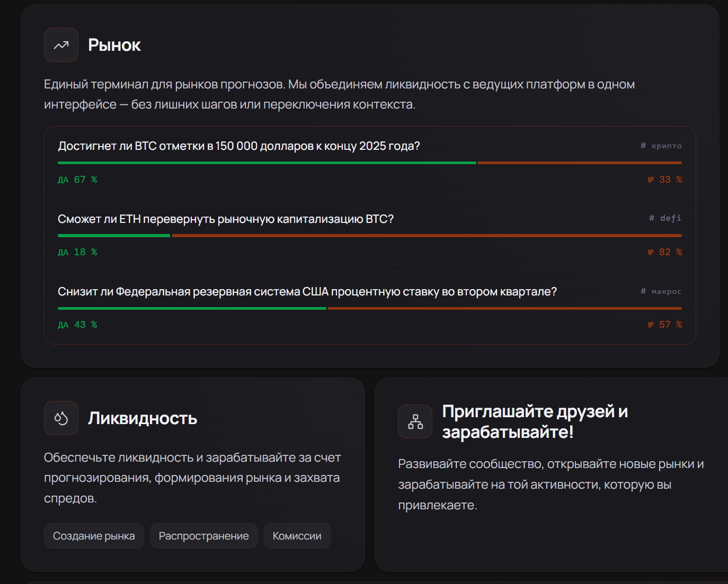Select the Распространение chip

pyautogui.click(x=204, y=536)
